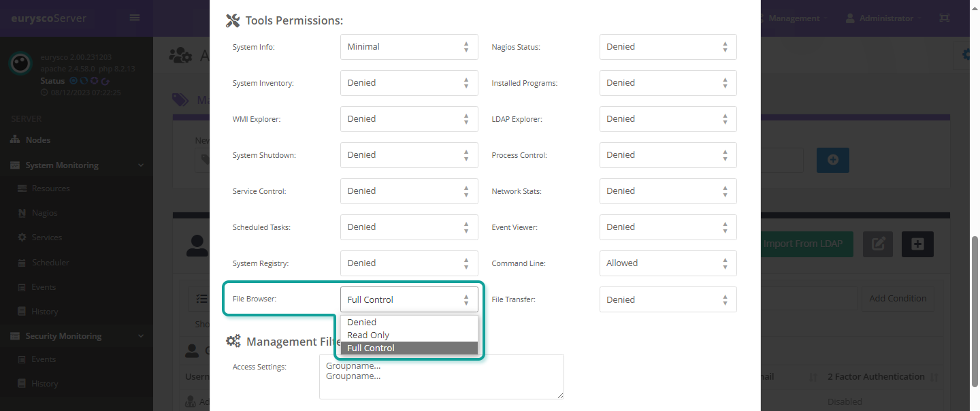Open the Command Line permission dropdown

667,263
